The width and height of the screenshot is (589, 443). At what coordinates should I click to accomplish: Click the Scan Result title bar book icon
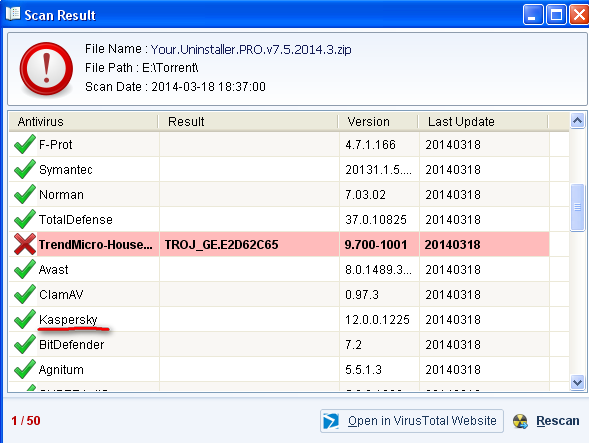point(13,14)
